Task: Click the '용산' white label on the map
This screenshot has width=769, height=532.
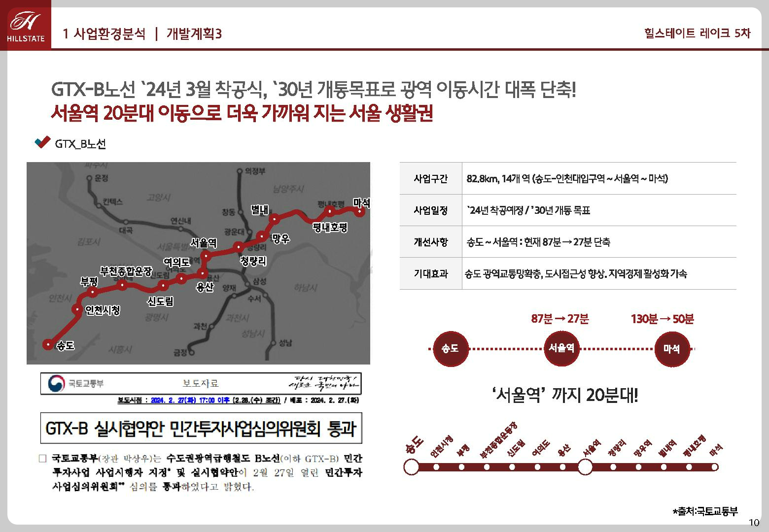Action: coord(205,287)
